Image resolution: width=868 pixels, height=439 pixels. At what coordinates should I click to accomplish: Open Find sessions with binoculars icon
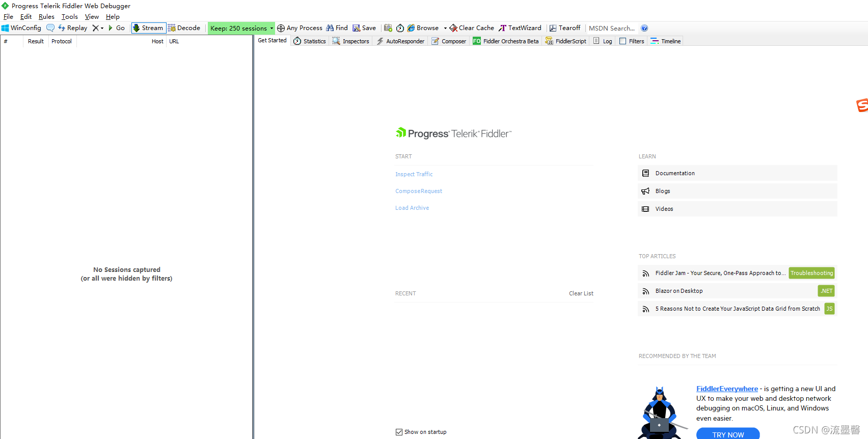[337, 28]
